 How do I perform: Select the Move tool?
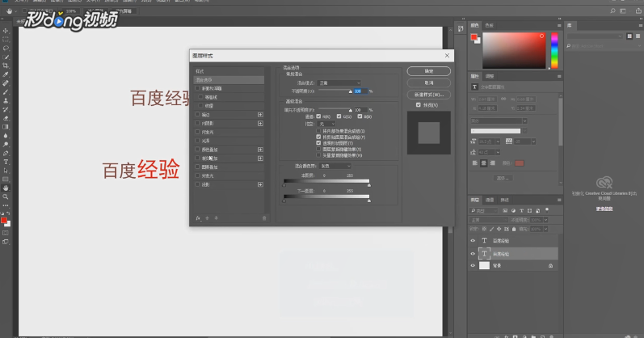(x=6, y=31)
